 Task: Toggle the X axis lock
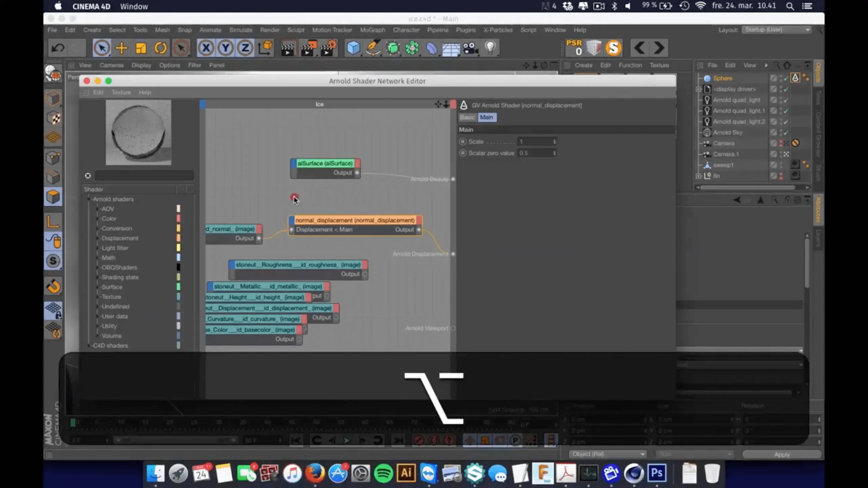(206, 48)
